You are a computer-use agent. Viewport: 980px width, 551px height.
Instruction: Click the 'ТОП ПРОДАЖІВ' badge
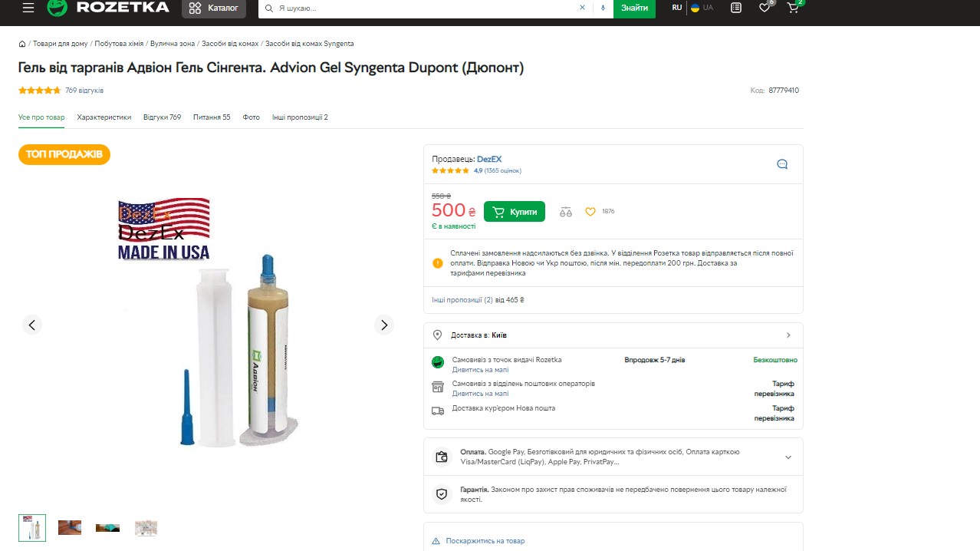[x=64, y=154]
